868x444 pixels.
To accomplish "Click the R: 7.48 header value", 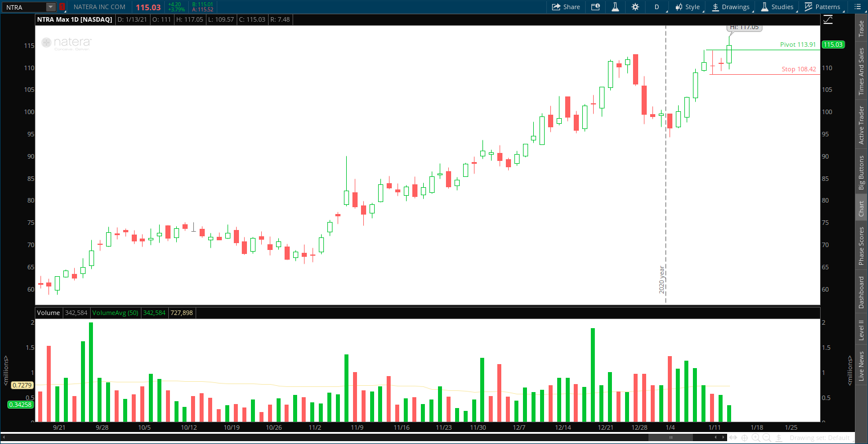I will click(281, 19).
